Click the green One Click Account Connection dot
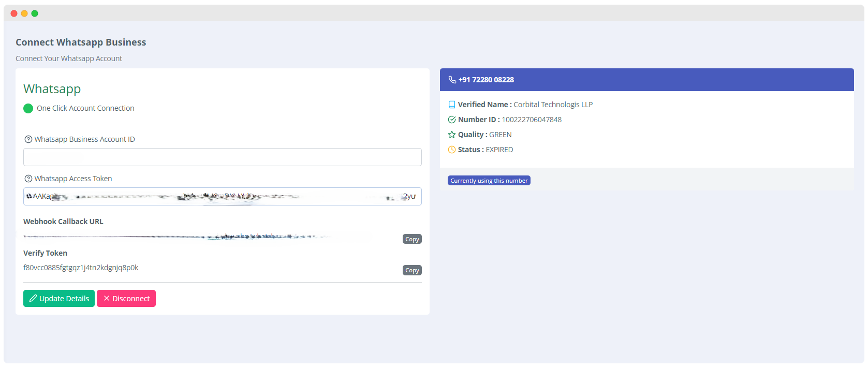Screen dimensions: 868x368 28,108
